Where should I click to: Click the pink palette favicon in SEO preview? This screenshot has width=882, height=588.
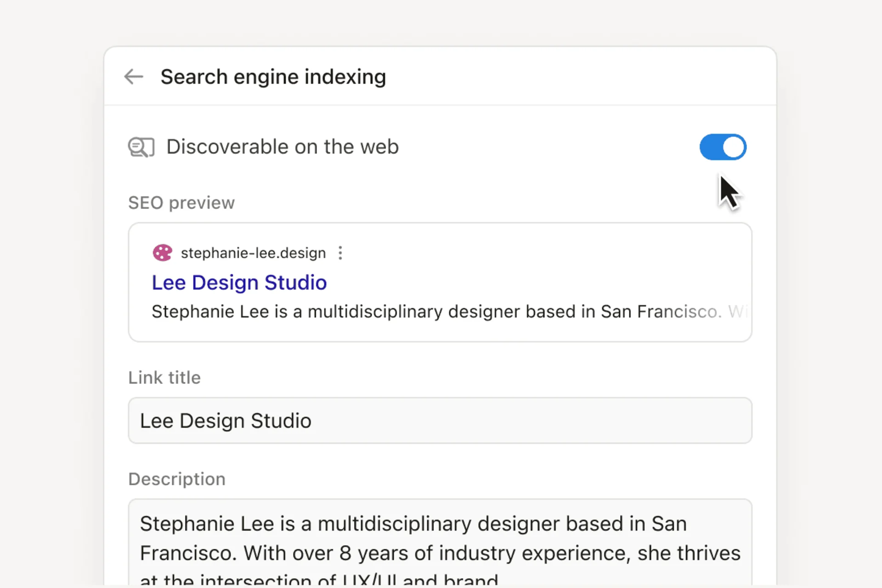tap(162, 252)
